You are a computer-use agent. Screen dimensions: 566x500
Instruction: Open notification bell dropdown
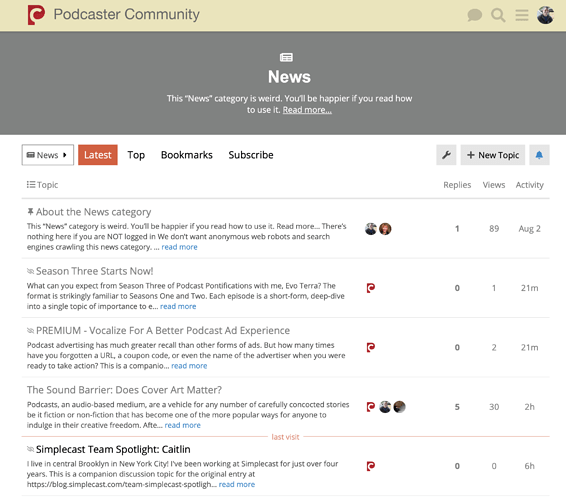click(x=539, y=155)
